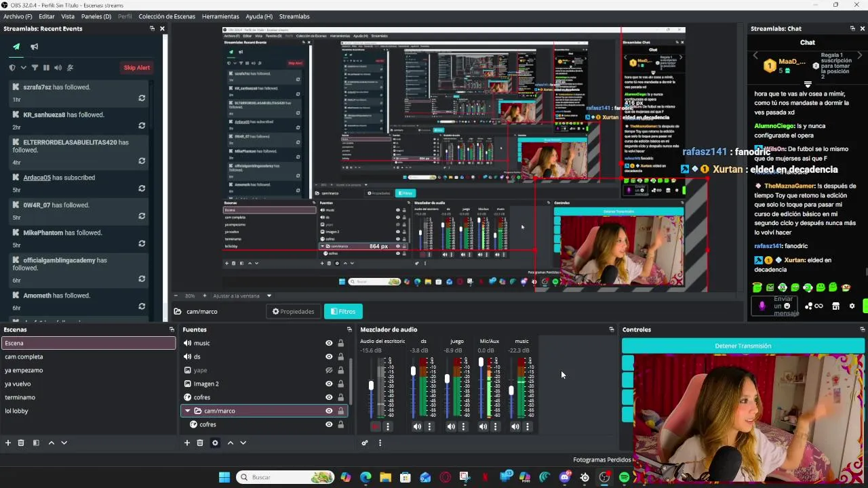Open the Archivo menu

coord(18,16)
